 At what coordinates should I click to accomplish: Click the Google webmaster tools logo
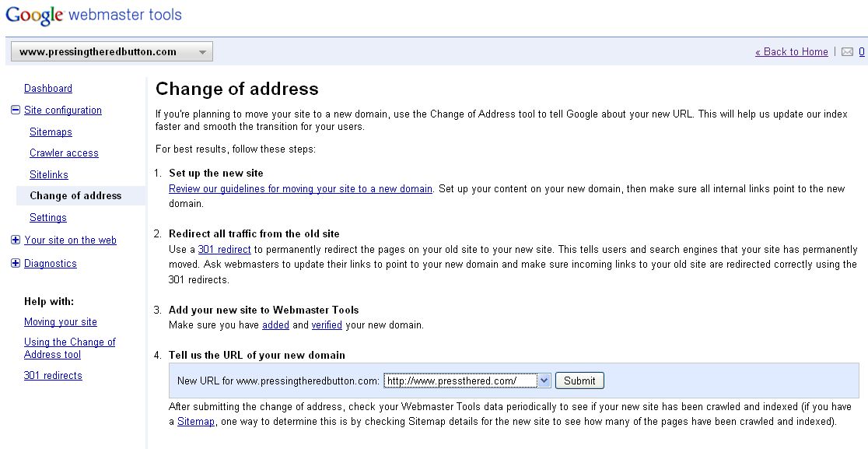(x=93, y=14)
